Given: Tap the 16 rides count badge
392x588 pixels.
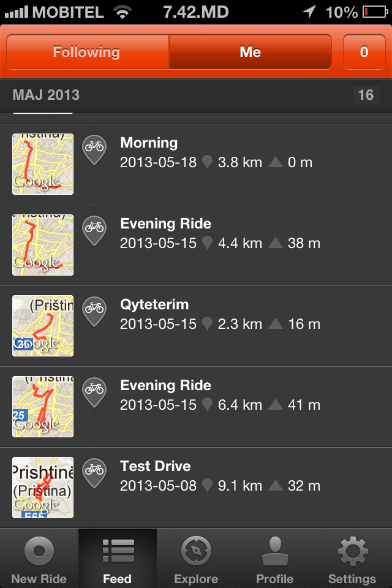Looking at the screenshot, I should pyautogui.click(x=366, y=95).
